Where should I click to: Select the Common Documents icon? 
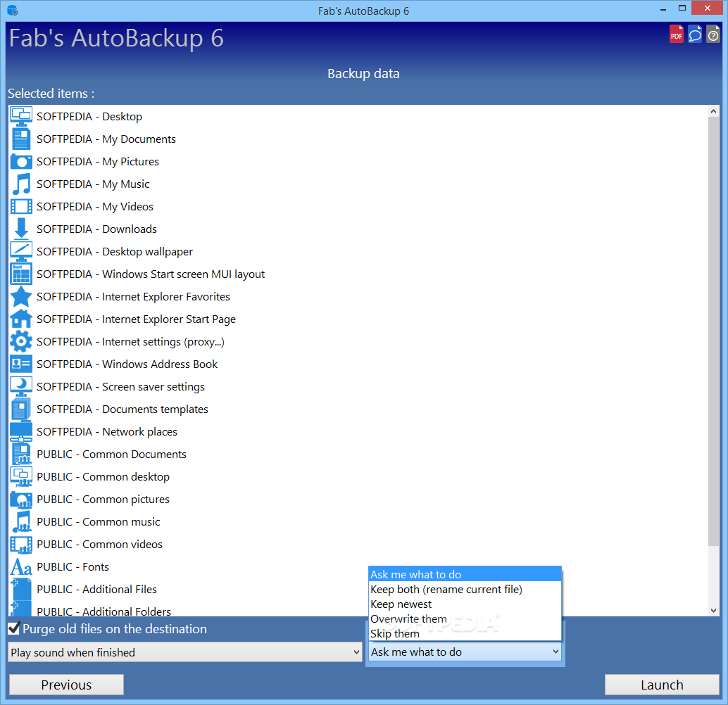(x=21, y=454)
